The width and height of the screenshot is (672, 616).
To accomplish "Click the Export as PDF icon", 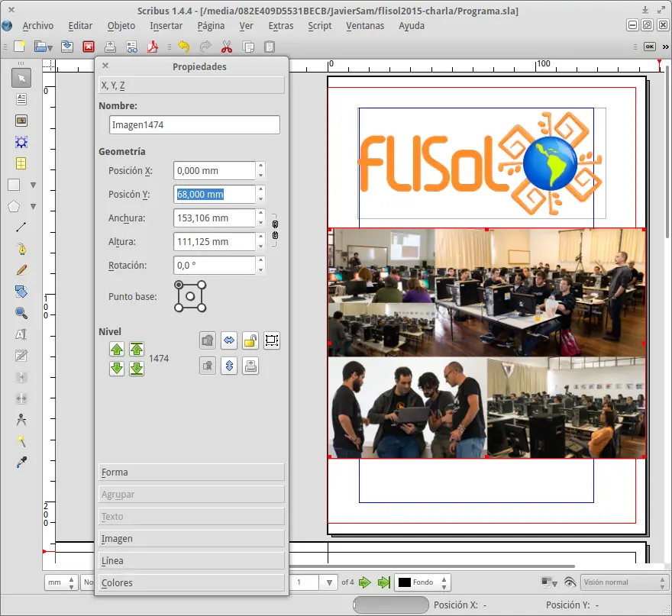I will pos(153,47).
